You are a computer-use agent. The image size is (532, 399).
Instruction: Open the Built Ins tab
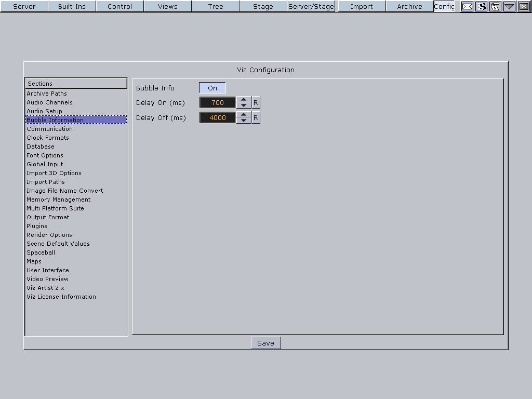(72, 7)
